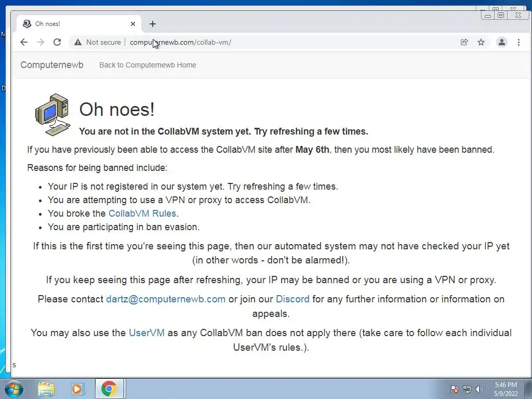Open the share page icon in address bar
Image resolution: width=532 pixels, height=399 pixels.
[x=464, y=42]
